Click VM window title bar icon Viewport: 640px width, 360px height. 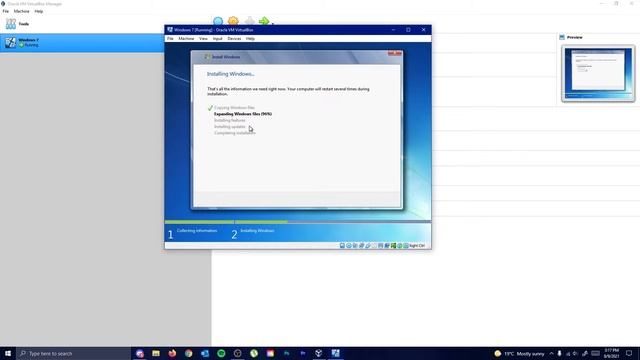click(170, 30)
